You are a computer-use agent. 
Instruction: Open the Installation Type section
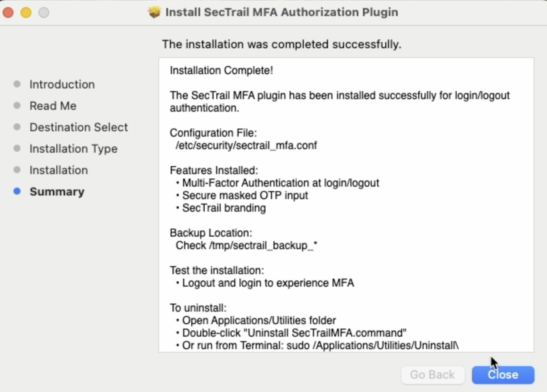(73, 149)
